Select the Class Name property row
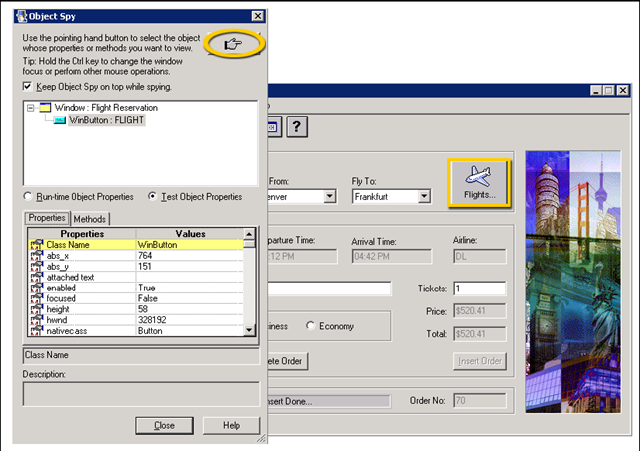 click(136, 244)
